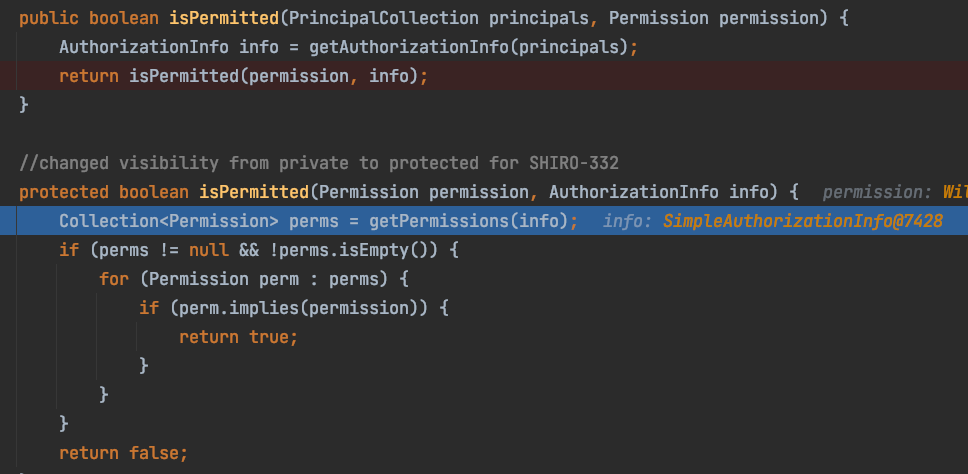Click the public isPermitted method name
The width and height of the screenshot is (968, 474).
click(x=224, y=18)
